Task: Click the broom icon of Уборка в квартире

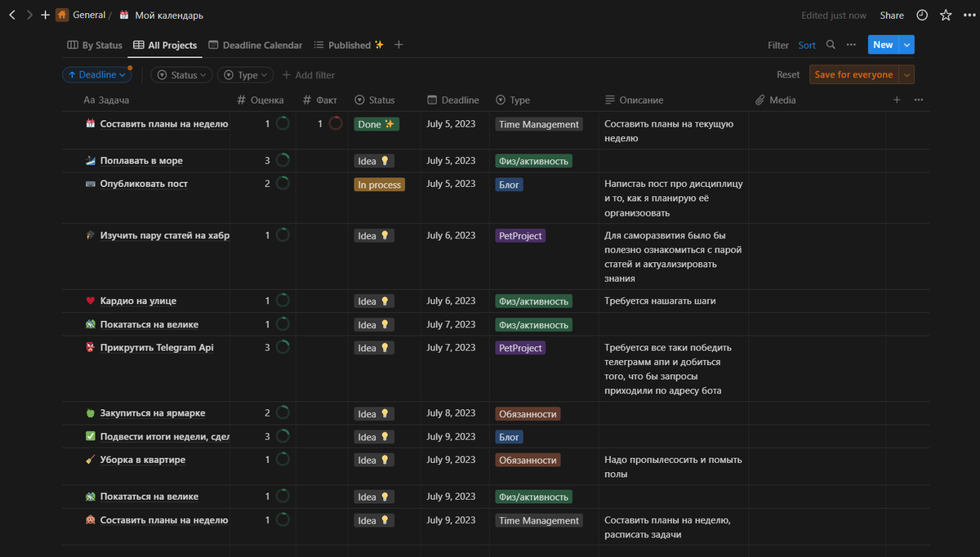Action: 90,460
